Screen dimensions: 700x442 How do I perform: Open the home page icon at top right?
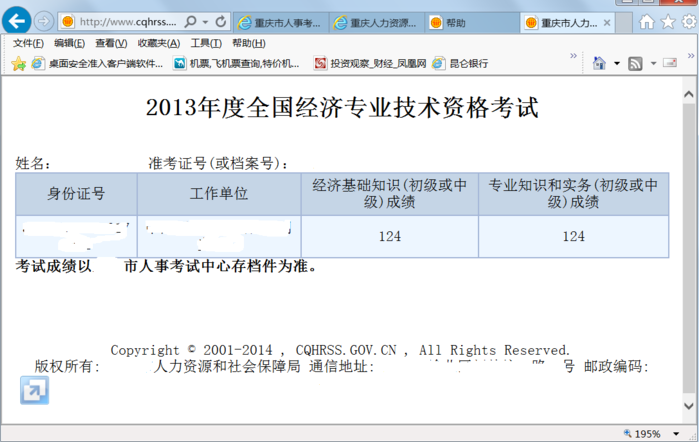coord(647,21)
